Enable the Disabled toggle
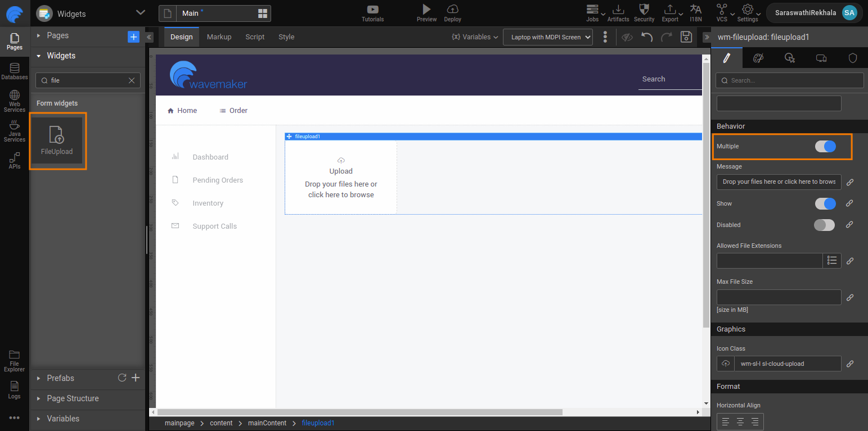Screen dimensions: 868x431 [824, 225]
